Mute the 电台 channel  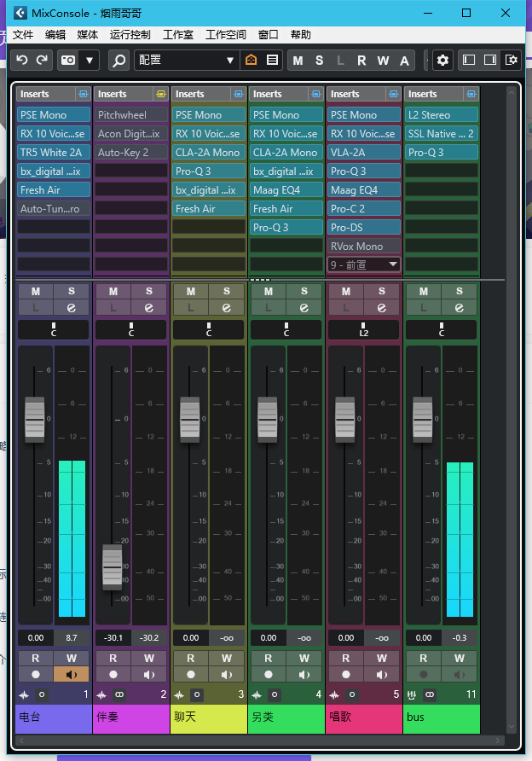coord(36,291)
